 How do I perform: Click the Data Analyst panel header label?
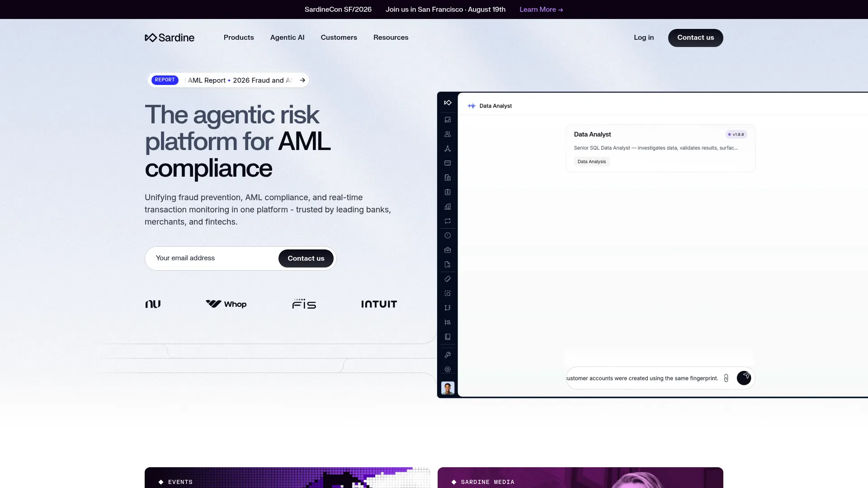[x=495, y=106]
